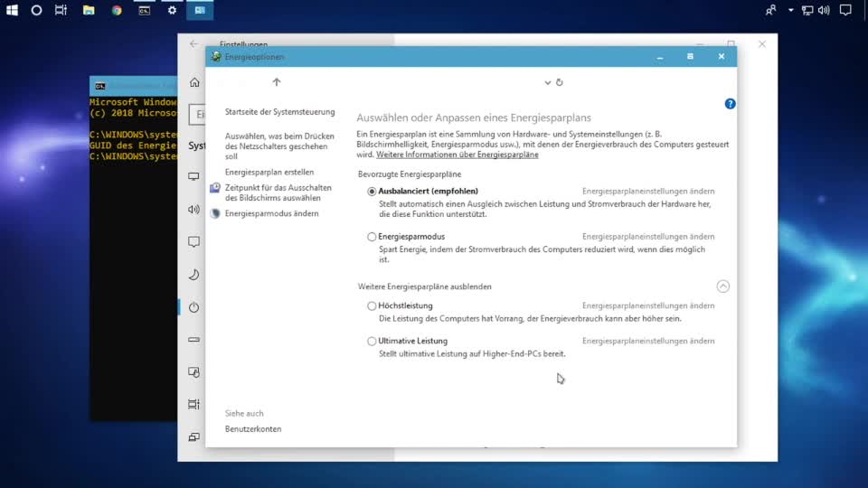Click the home icon in Einstellungen

click(194, 82)
